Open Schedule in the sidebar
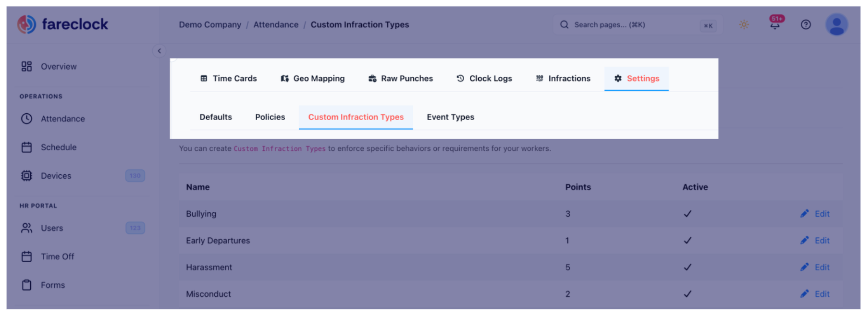 [x=49, y=147]
